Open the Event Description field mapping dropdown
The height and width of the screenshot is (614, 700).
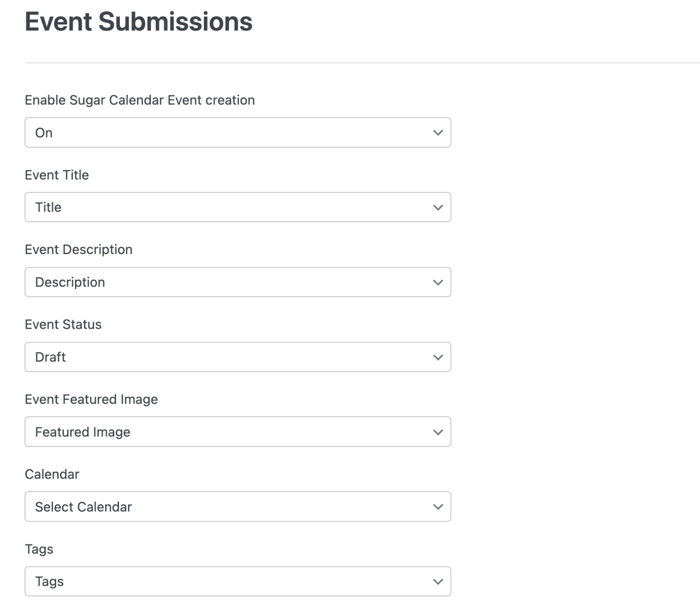238,282
